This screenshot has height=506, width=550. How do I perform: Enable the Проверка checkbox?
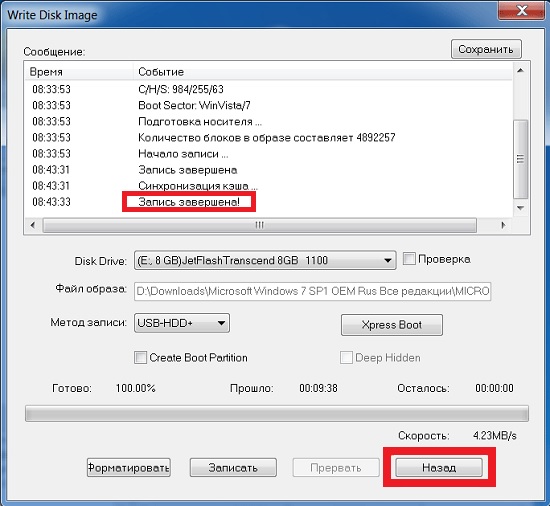click(x=409, y=259)
